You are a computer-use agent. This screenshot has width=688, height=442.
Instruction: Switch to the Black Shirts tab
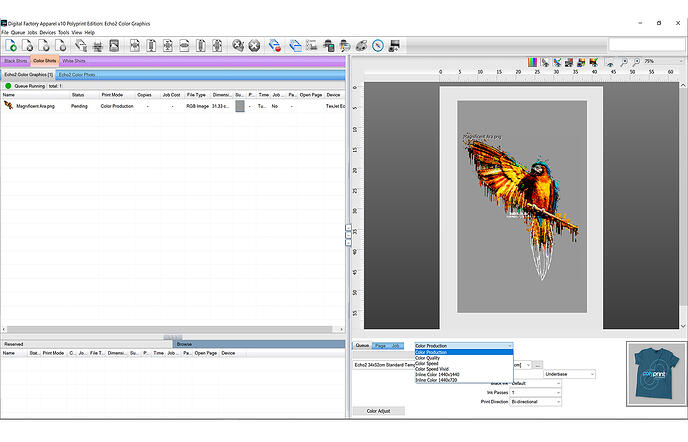[x=16, y=61]
